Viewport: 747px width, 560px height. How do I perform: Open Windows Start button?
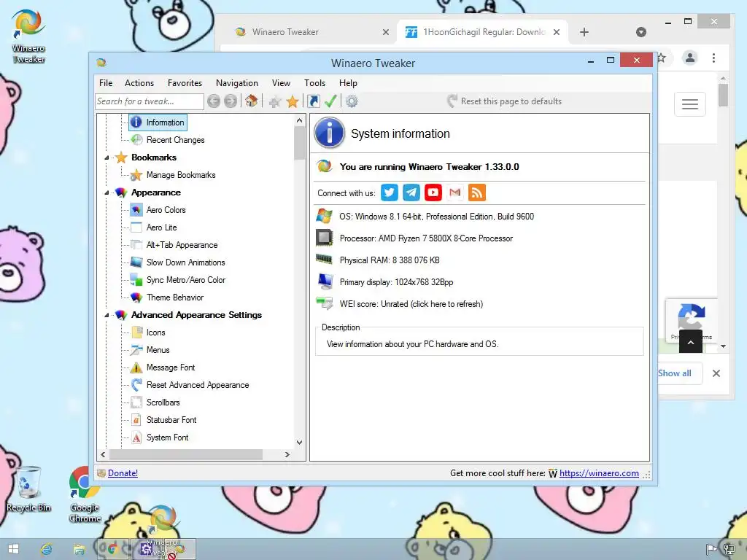(13, 549)
